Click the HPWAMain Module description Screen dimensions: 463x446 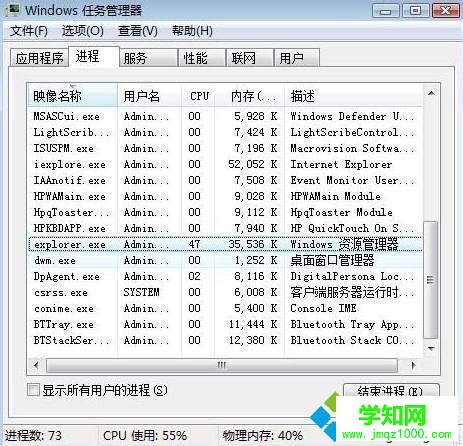335,196
